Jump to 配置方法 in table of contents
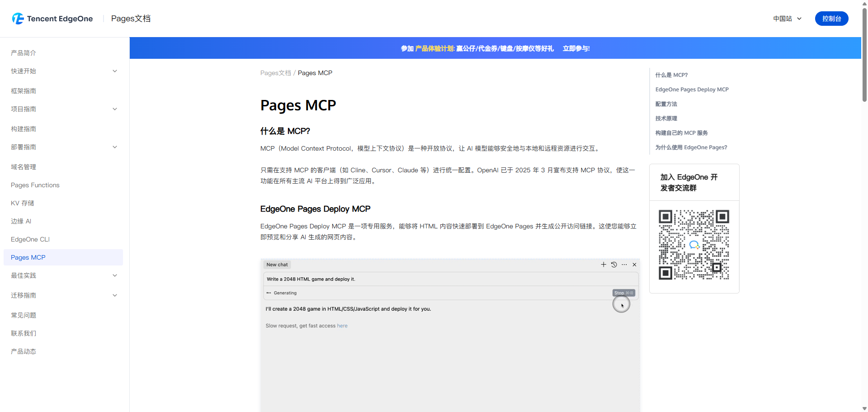Viewport: 868px width, 412px height. [x=666, y=104]
